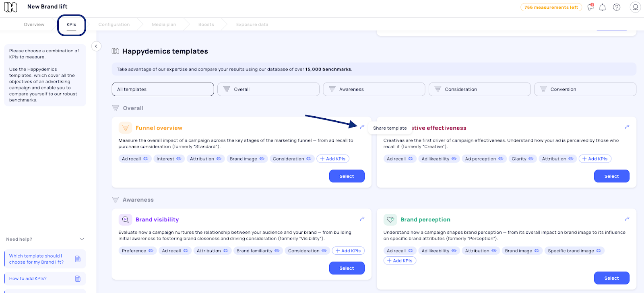Image resolution: width=644 pixels, height=293 pixels.
Task: Share the Brand perception template
Action: [627, 219]
